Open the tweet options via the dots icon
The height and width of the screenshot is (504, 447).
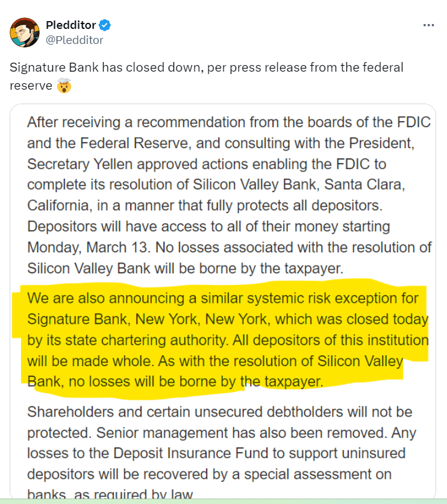click(x=428, y=25)
